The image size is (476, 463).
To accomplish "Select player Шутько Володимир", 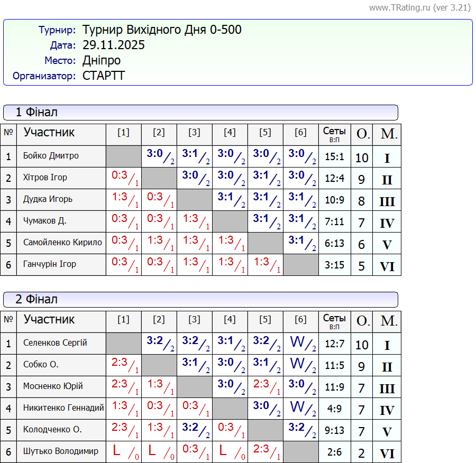I will (x=60, y=451).
